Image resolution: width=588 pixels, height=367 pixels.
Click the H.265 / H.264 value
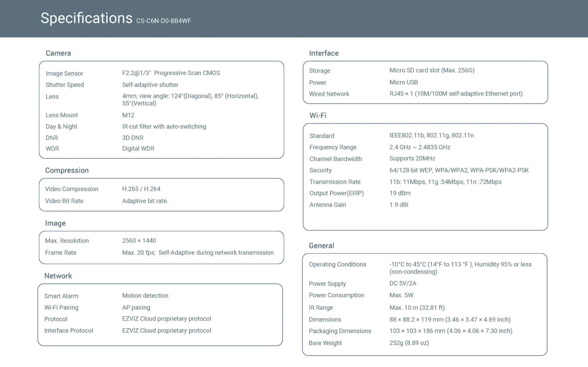tap(141, 189)
